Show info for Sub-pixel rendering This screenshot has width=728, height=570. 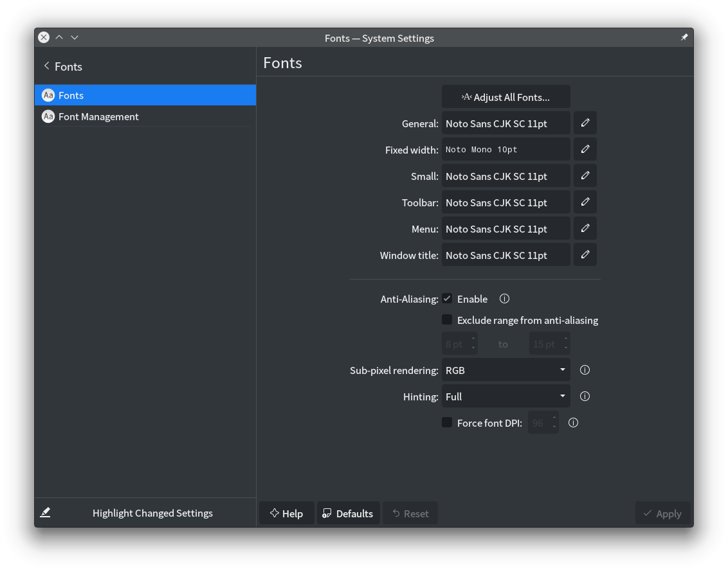(x=585, y=370)
